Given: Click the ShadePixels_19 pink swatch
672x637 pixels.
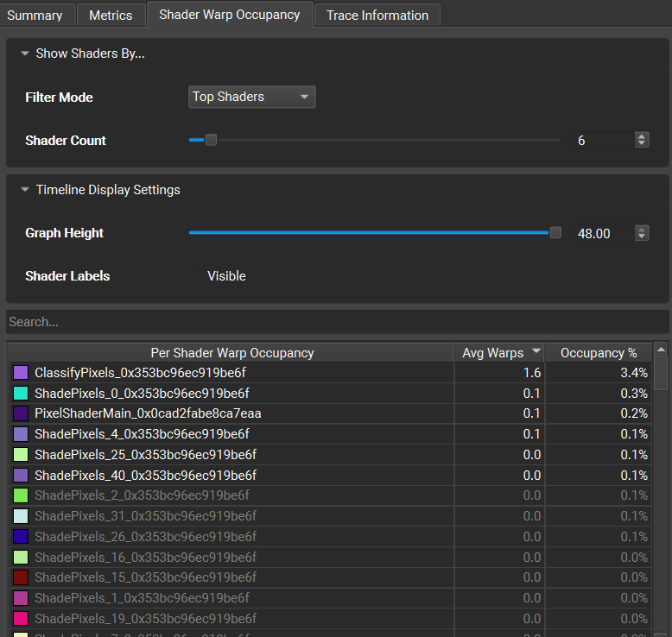Looking at the screenshot, I should 21,618.
